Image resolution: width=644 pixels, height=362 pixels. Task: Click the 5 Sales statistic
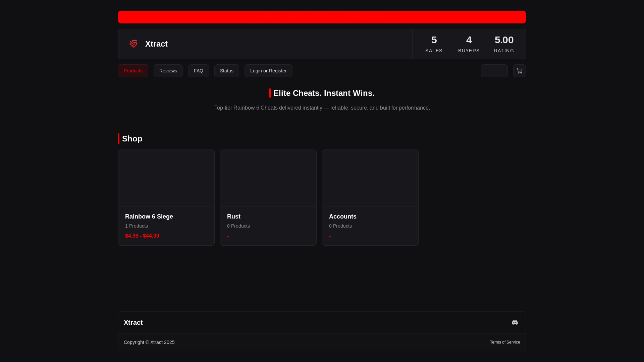pos(434,44)
